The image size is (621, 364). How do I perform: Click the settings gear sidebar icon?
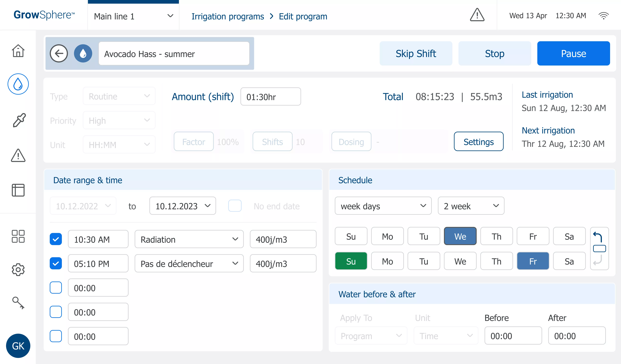pyautogui.click(x=18, y=270)
